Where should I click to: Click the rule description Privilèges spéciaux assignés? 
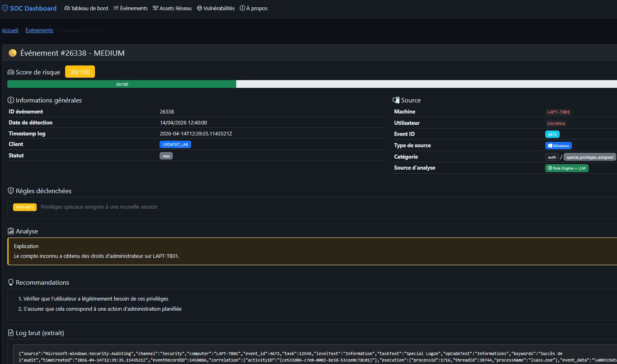click(99, 207)
